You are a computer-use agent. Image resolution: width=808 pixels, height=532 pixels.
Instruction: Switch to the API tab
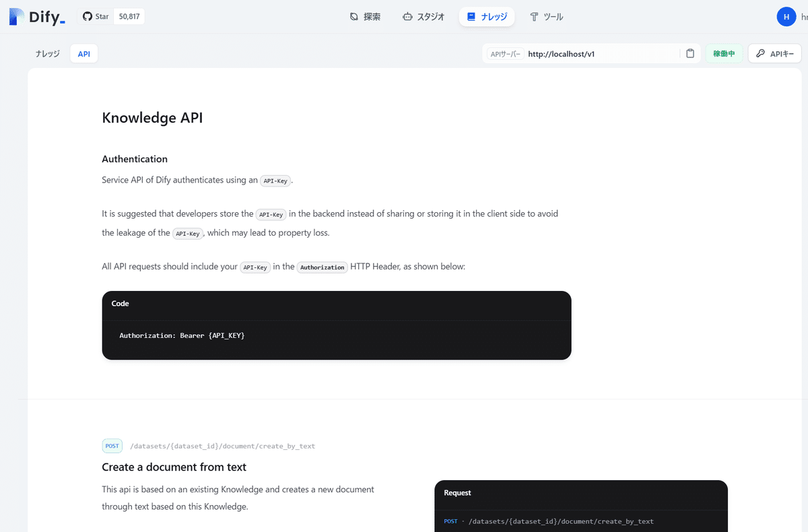(x=83, y=53)
